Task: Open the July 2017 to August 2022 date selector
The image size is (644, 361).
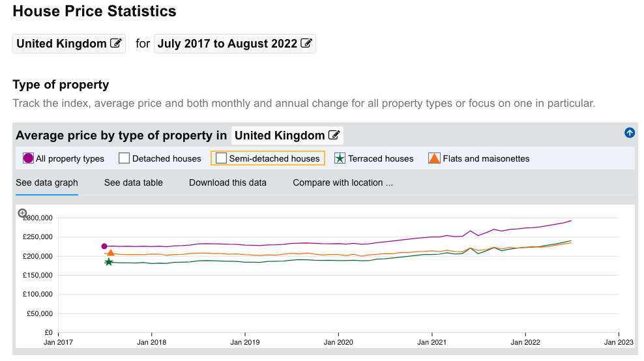Action: click(235, 44)
